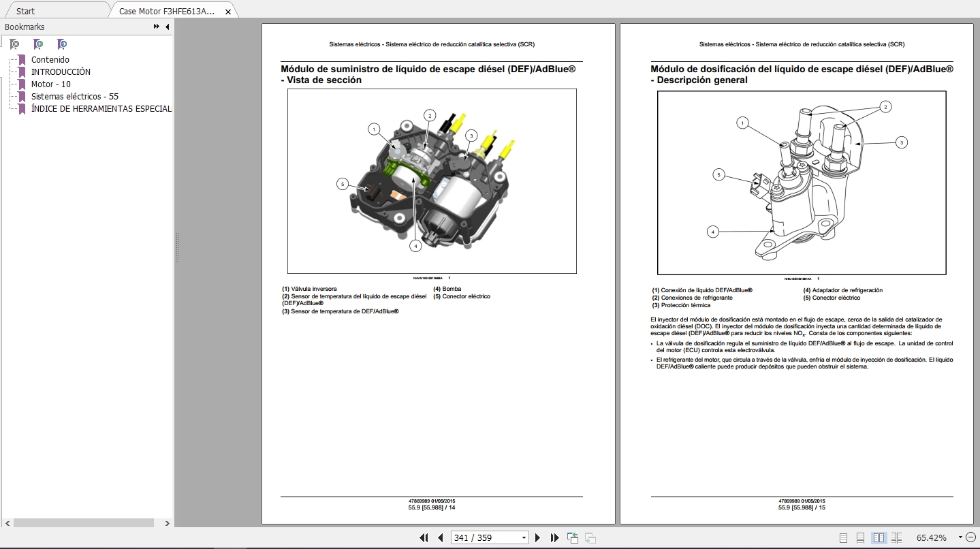
Task: Click the "(5) Conector eléctrico" legend on left page
Action: tap(462, 296)
